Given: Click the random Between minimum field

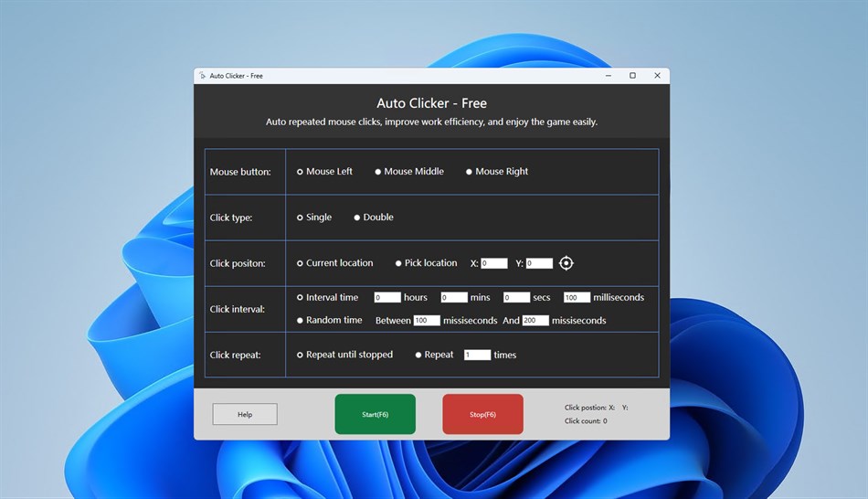Looking at the screenshot, I should pos(427,320).
